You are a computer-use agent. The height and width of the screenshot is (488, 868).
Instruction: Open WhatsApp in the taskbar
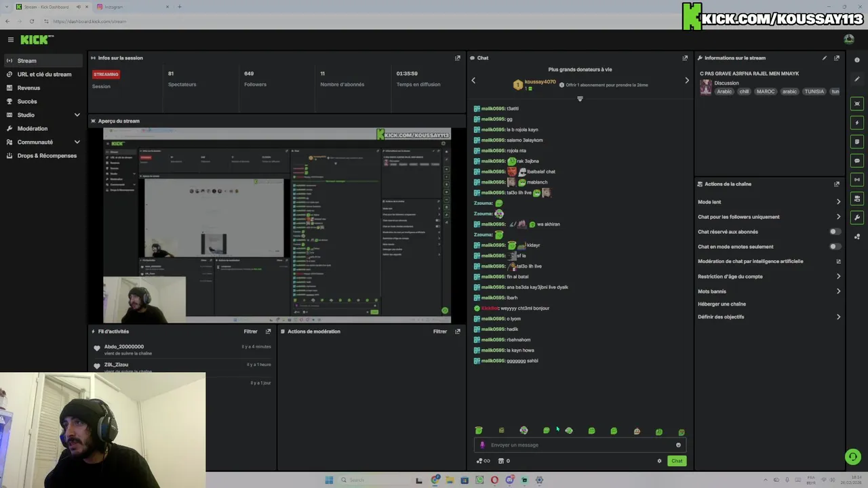click(479, 480)
